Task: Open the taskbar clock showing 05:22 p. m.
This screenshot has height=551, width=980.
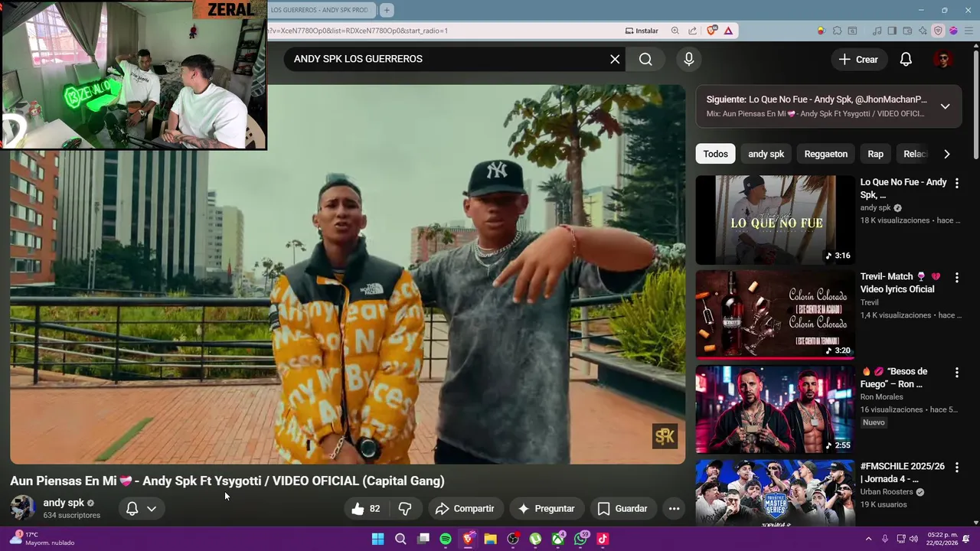Action: tap(943, 539)
